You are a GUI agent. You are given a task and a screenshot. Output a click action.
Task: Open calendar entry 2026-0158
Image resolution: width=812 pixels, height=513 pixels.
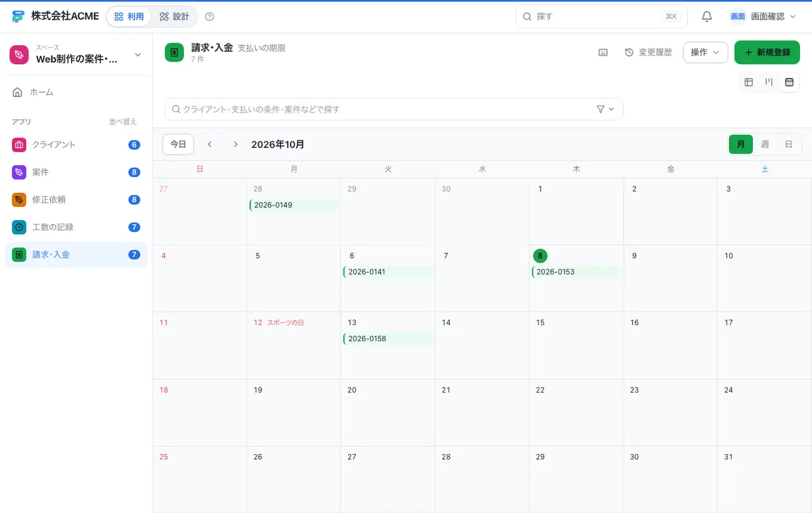click(388, 339)
